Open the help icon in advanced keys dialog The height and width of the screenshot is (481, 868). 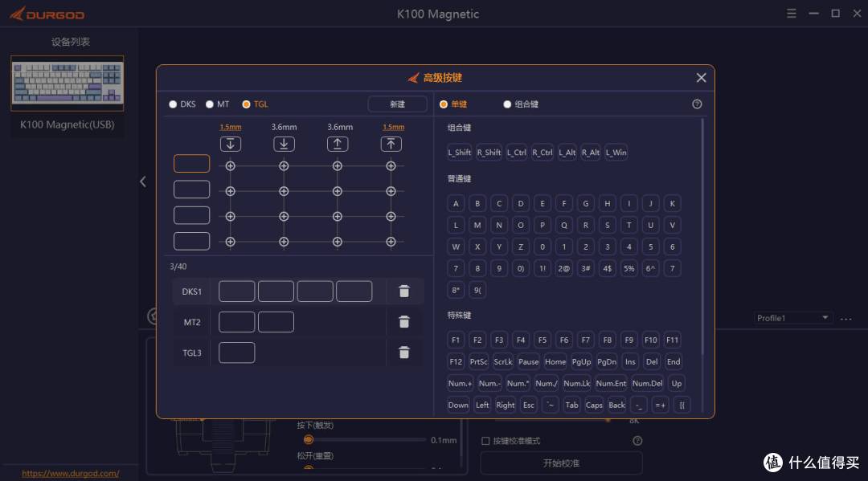(x=697, y=104)
